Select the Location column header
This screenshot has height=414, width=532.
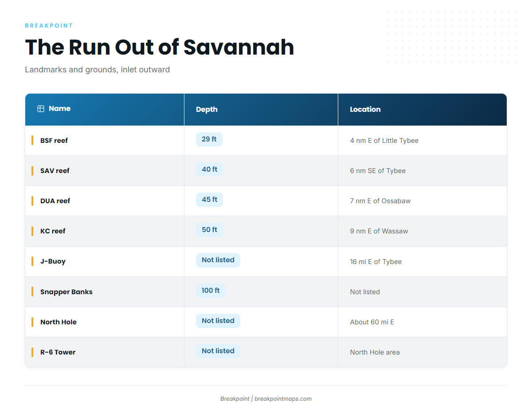[422, 109]
